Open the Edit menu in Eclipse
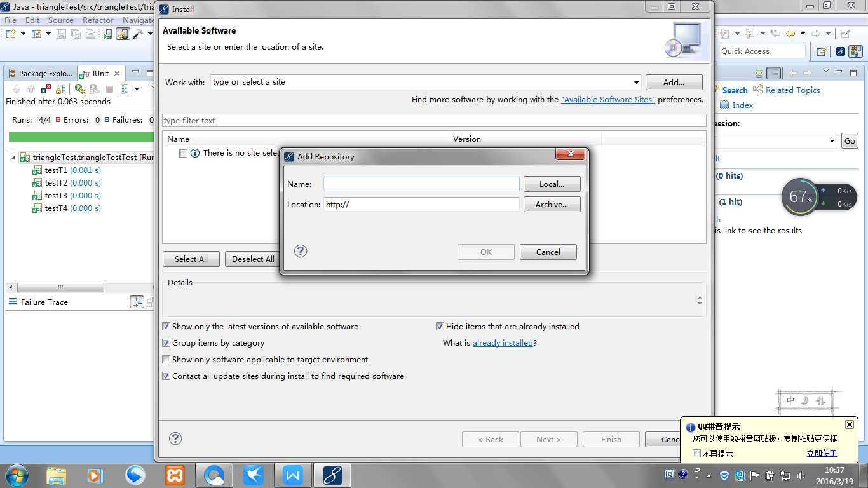Image resolution: width=868 pixels, height=488 pixels. point(32,20)
